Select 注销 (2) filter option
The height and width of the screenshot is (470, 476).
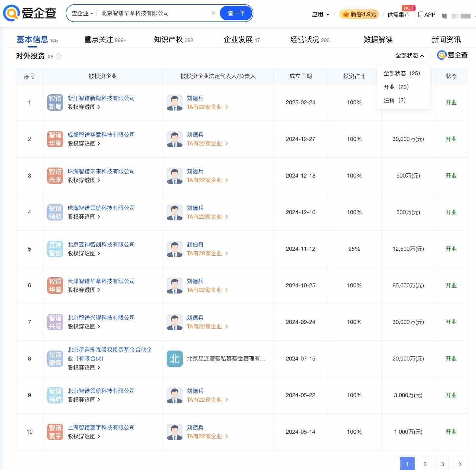[x=394, y=100]
